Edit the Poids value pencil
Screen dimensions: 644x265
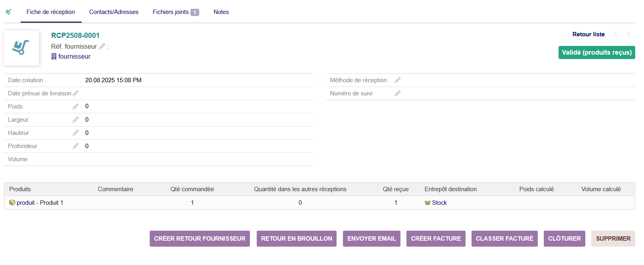tap(76, 106)
